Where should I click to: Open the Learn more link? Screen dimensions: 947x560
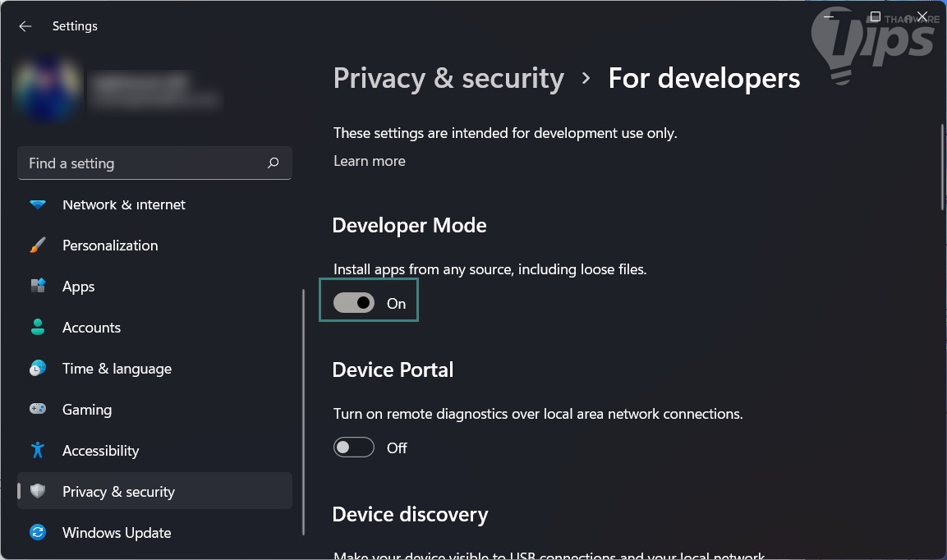(369, 161)
